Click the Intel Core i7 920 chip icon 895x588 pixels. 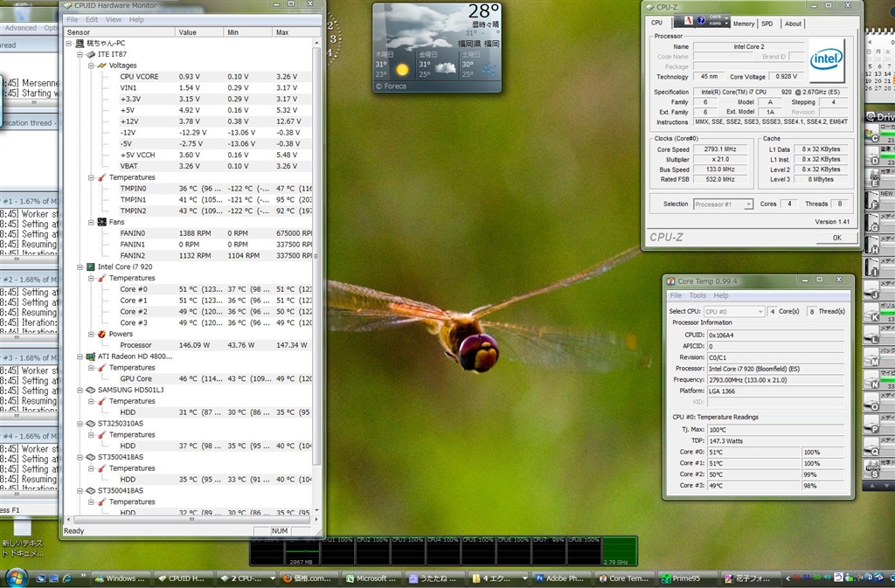[x=90, y=267]
